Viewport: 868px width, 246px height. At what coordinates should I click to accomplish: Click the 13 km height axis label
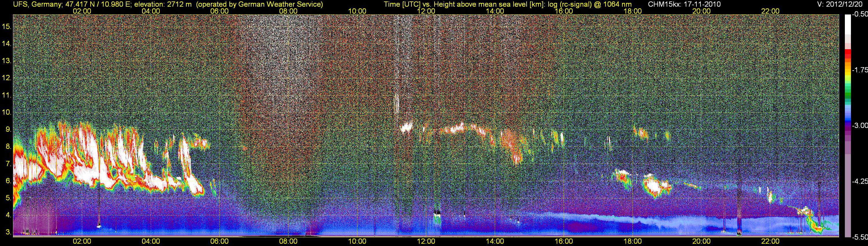tap(7, 61)
